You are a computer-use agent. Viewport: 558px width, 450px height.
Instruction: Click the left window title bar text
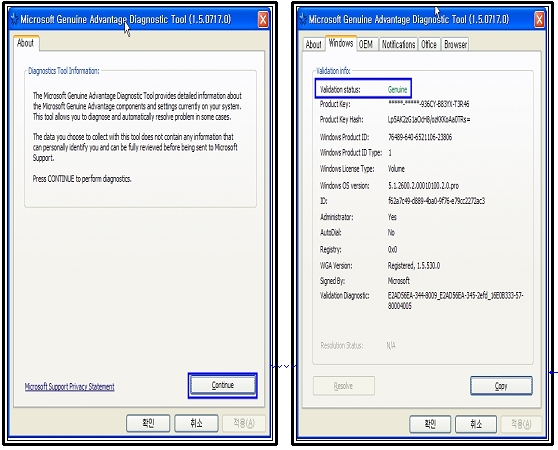pos(126,19)
